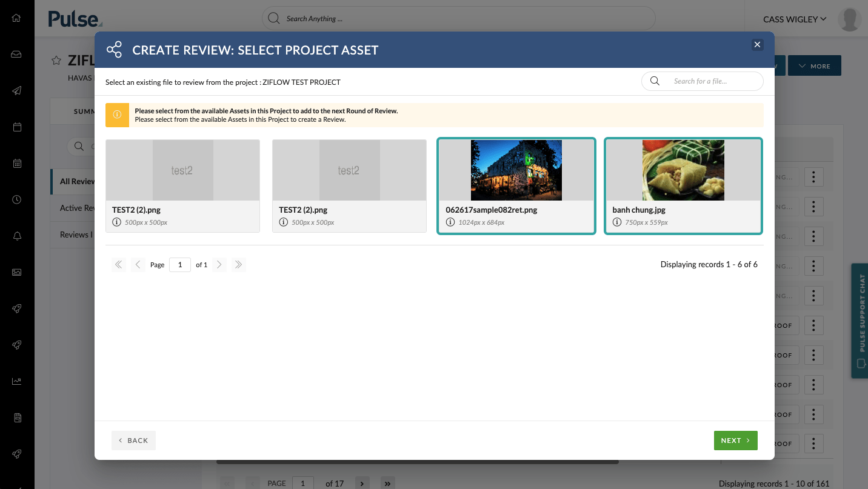This screenshot has width=868, height=489.
Task: Open the blank calendar sidebar icon
Action: click(x=17, y=127)
